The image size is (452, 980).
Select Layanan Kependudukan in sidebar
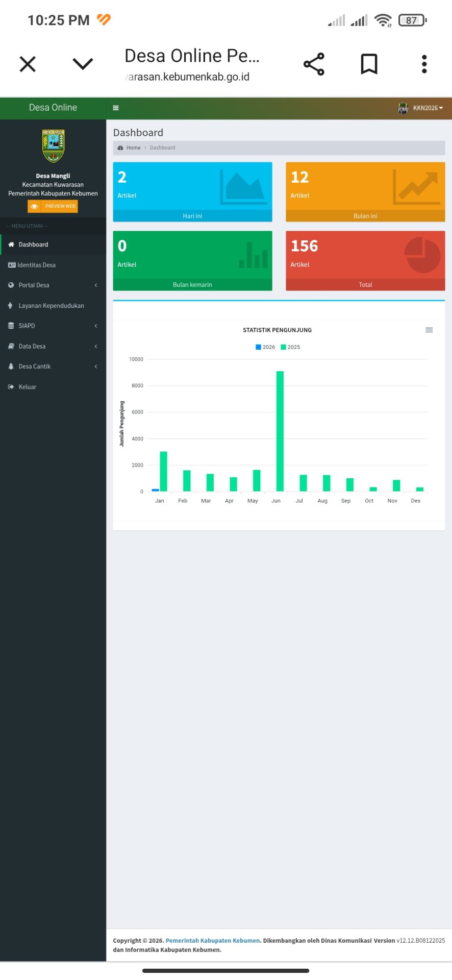coord(51,306)
